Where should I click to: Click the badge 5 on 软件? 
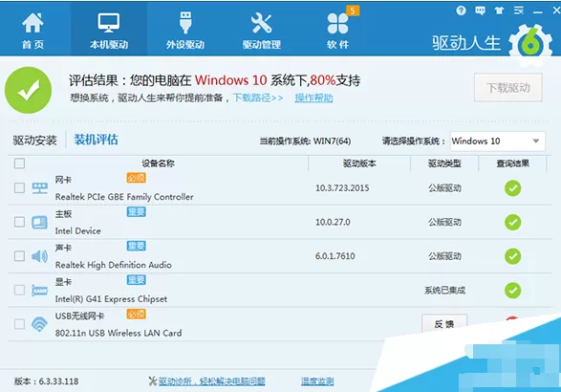coord(353,11)
